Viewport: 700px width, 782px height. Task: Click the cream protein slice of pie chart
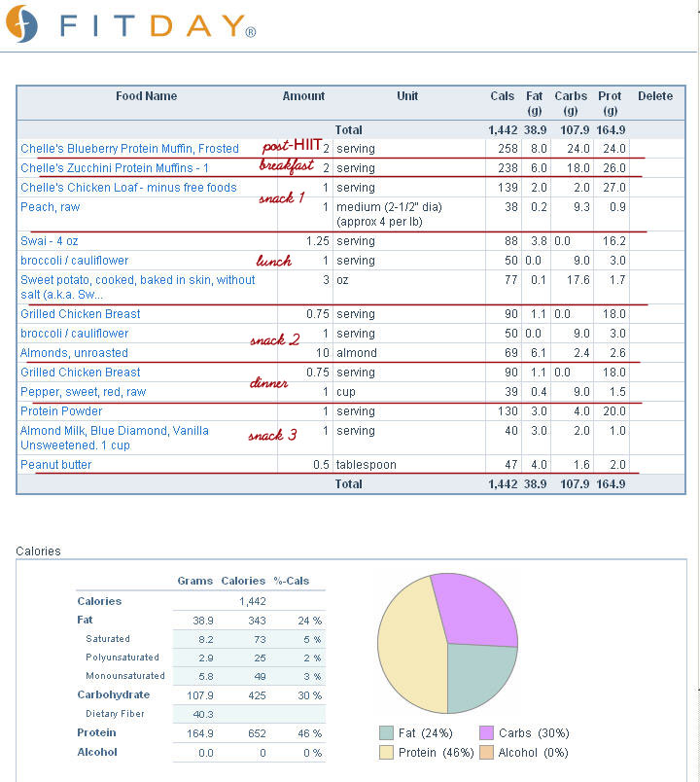(x=409, y=649)
